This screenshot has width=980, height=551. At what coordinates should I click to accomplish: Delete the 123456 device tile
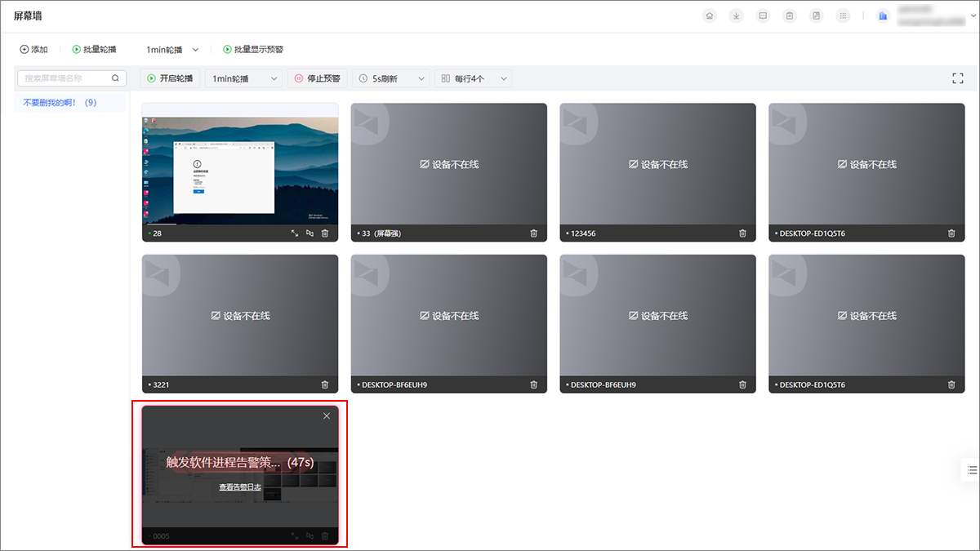(742, 233)
